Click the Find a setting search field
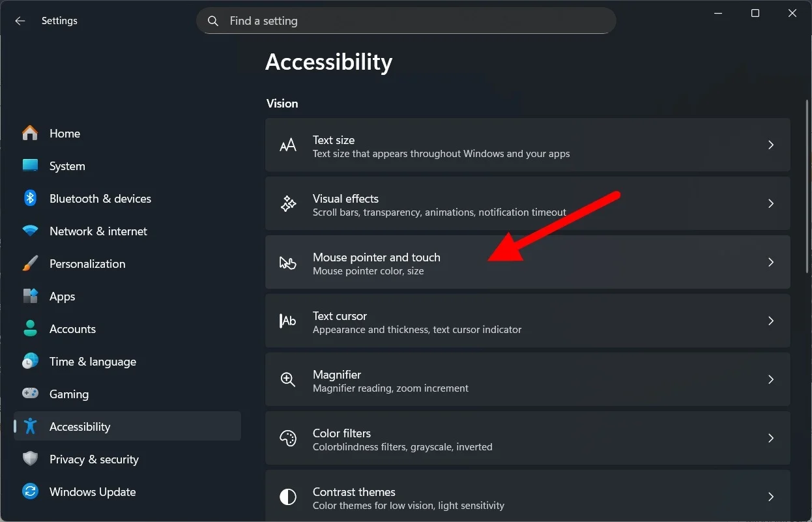 point(406,20)
